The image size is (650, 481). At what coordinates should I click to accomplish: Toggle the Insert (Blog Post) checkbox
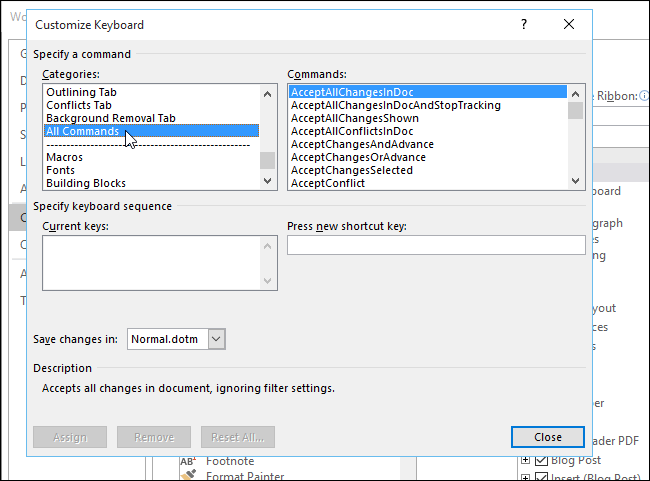click(x=541, y=476)
